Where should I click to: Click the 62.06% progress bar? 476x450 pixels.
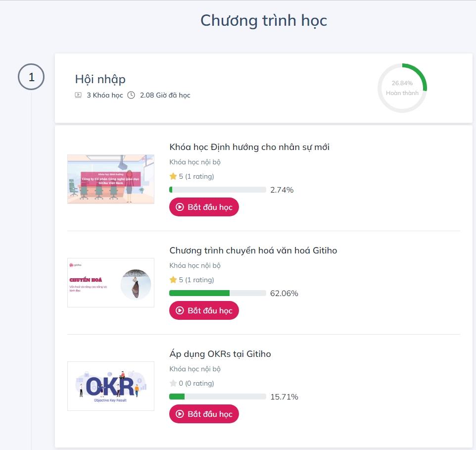[218, 293]
